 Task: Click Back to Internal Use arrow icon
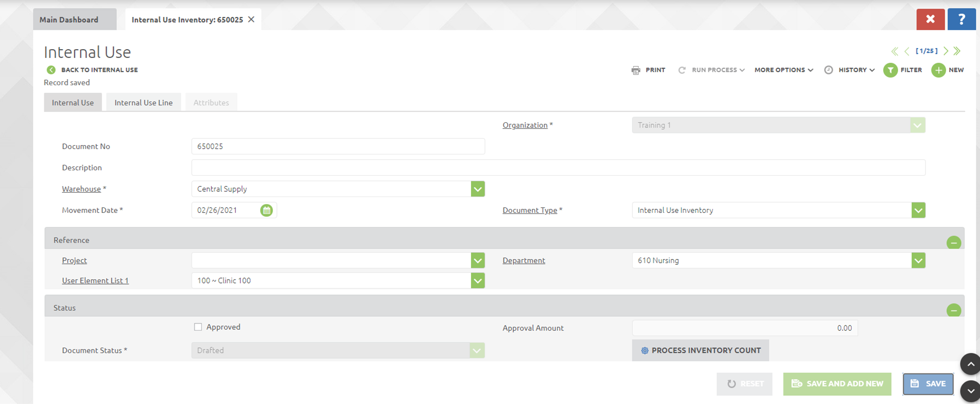(51, 70)
